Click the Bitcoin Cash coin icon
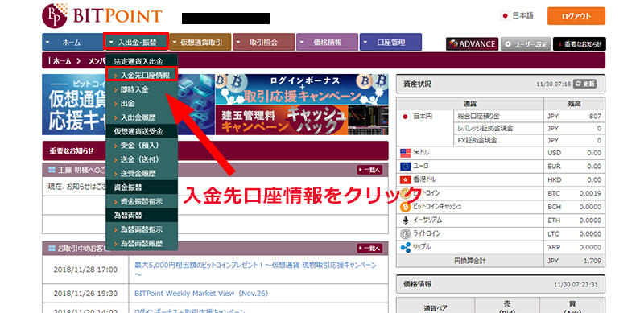The height and width of the screenshot is (313, 644). pyautogui.click(x=406, y=207)
